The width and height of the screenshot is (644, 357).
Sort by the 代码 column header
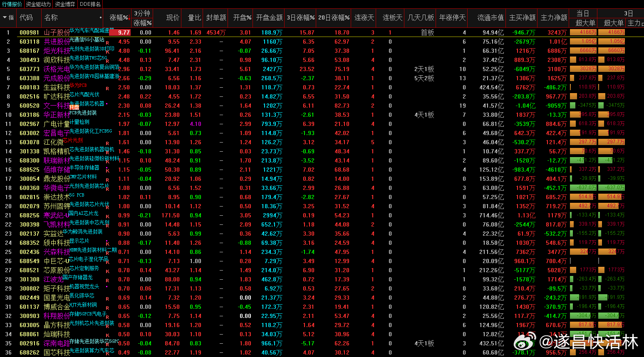26,17
